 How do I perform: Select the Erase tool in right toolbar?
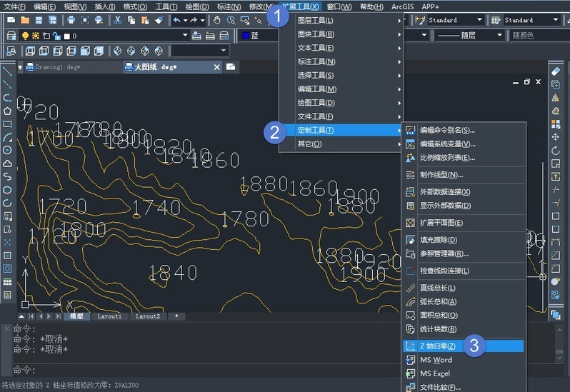(556, 71)
